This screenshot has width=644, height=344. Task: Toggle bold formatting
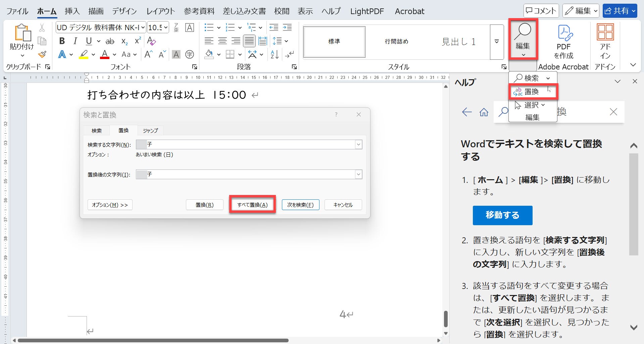coord(62,41)
